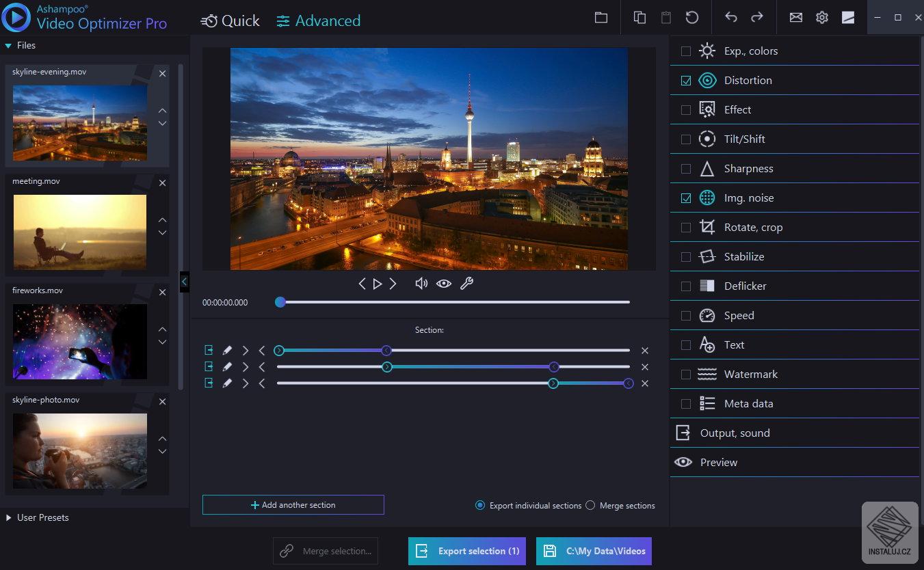Uncheck the Distortion checkbox
The height and width of the screenshot is (570, 924).
click(686, 81)
